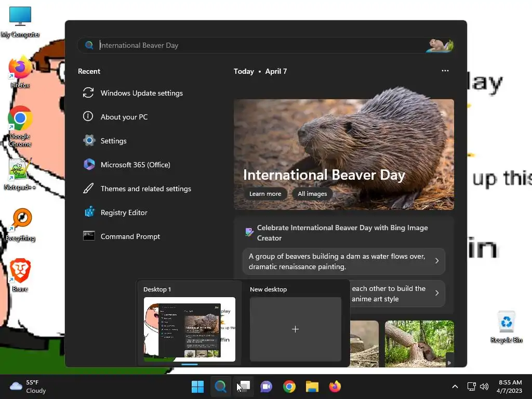Screen dimensions: 532x399
Task: Select the Desktop 1 thumbnail
Action: pyautogui.click(x=189, y=329)
